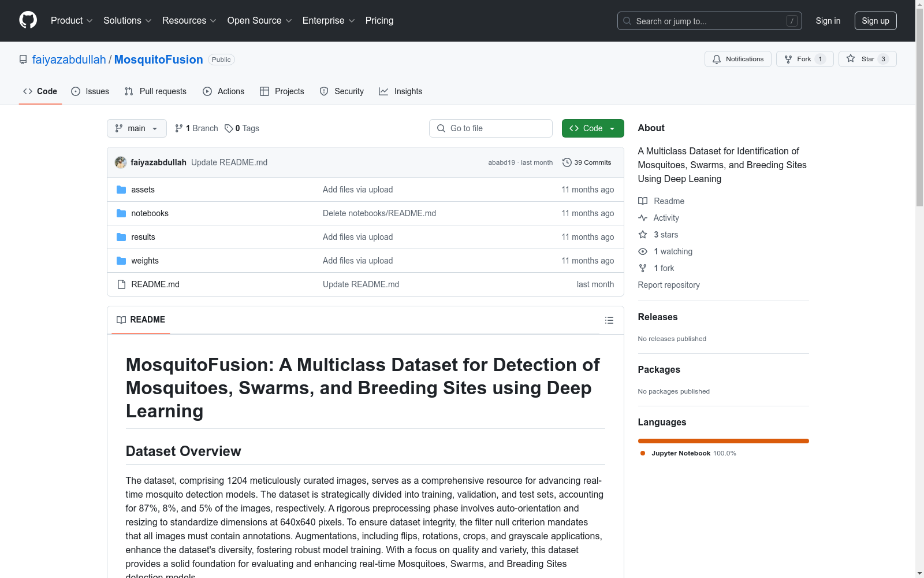Open the Projects tab

[x=282, y=91]
